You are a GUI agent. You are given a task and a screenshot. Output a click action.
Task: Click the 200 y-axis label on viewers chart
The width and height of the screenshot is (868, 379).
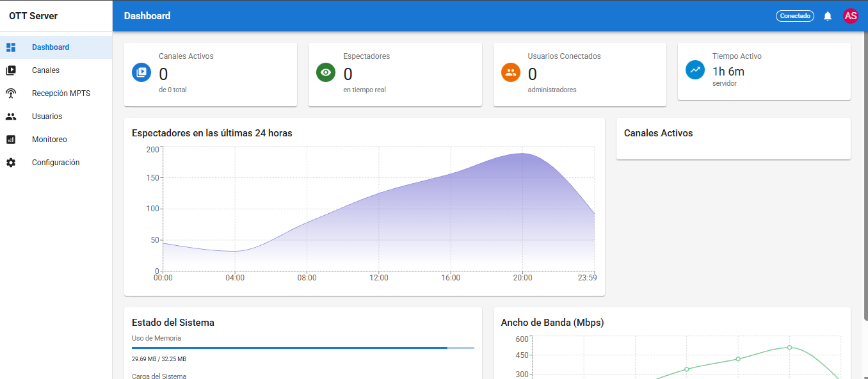(152, 150)
